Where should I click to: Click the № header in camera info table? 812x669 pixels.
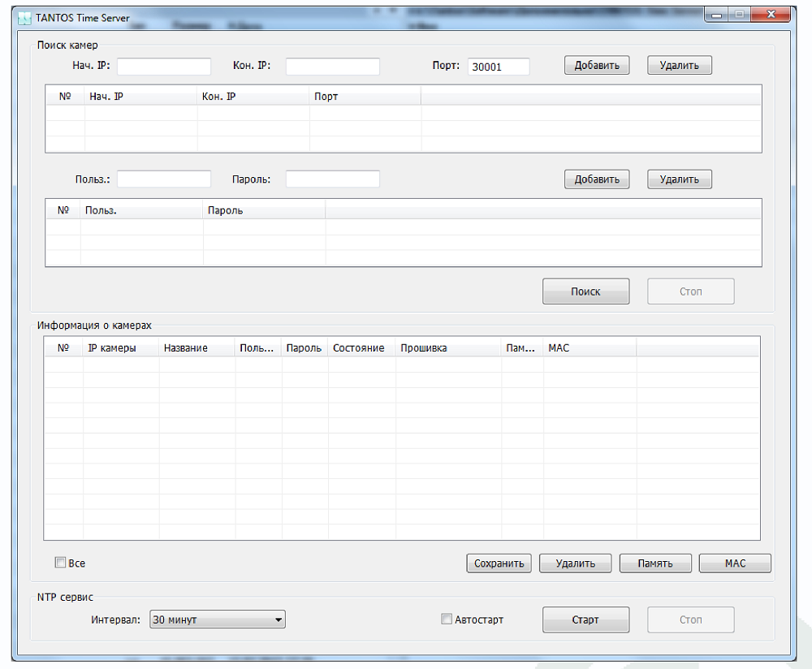pos(63,348)
